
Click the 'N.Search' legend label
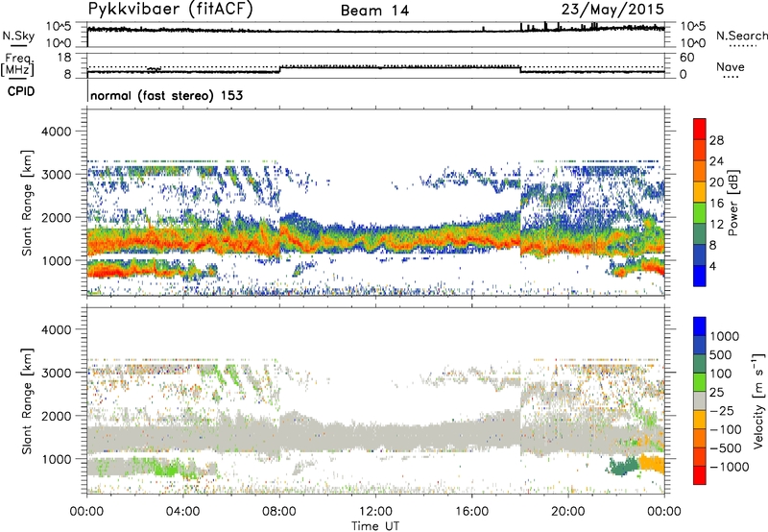(741, 36)
